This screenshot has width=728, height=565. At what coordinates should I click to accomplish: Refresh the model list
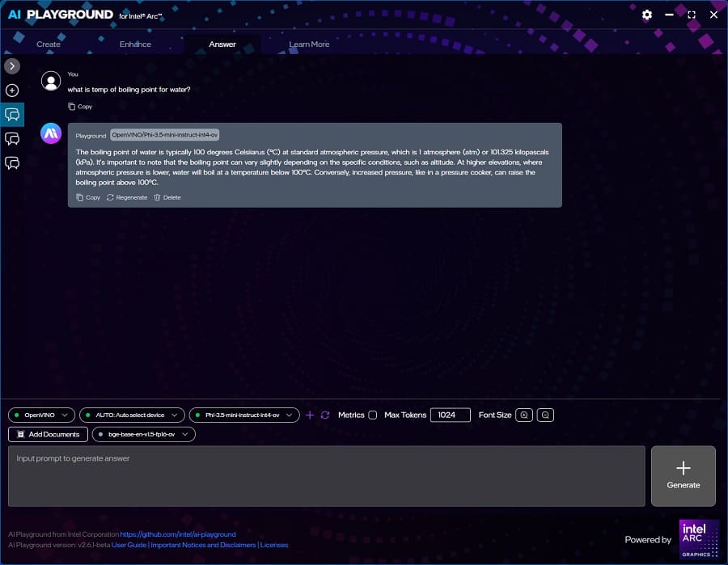tap(325, 415)
